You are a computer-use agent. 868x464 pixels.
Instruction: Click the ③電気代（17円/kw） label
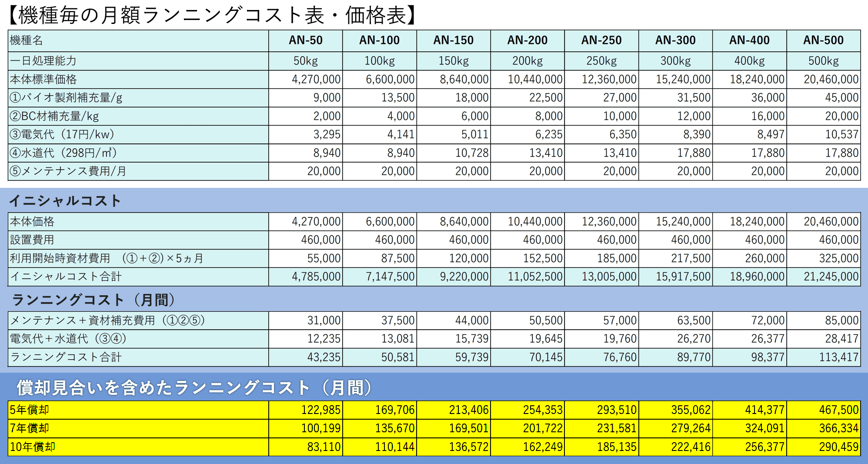point(138,135)
